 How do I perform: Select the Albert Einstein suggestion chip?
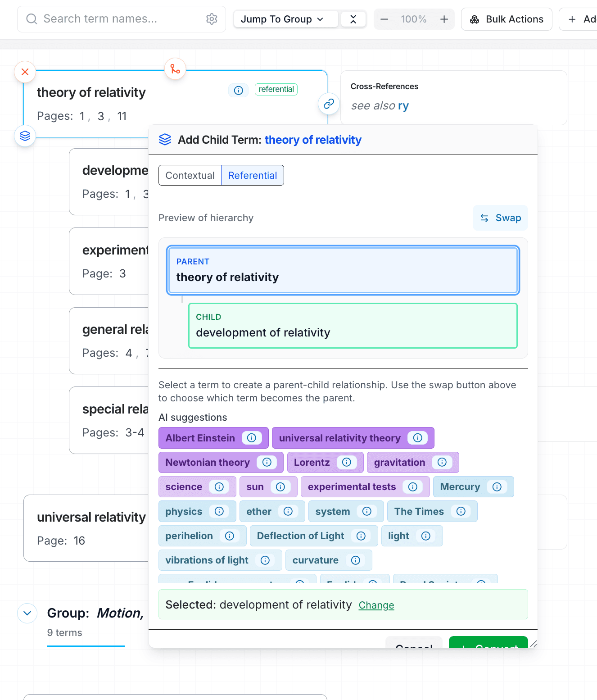point(200,438)
